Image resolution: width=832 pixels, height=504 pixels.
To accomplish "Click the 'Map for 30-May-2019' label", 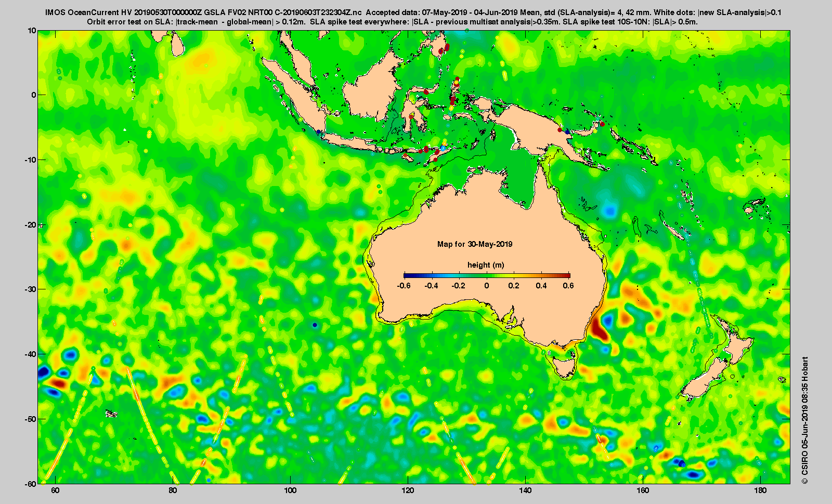I will (x=475, y=244).
